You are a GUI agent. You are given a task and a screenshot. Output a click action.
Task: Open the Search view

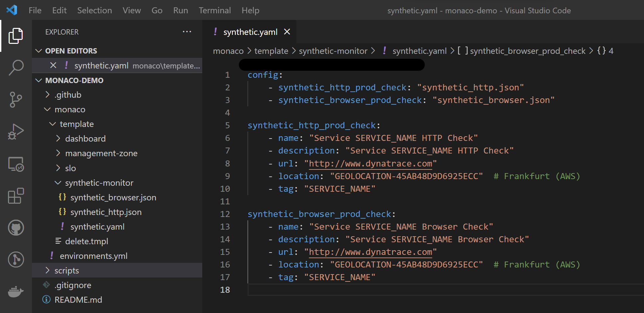tap(16, 67)
